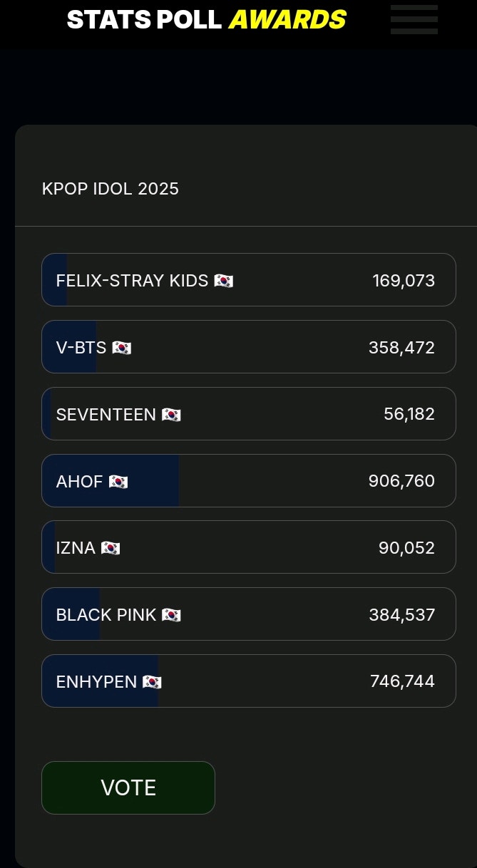The height and width of the screenshot is (868, 477).
Task: Click the STATS POLL AWARDS header
Action: coord(206,19)
